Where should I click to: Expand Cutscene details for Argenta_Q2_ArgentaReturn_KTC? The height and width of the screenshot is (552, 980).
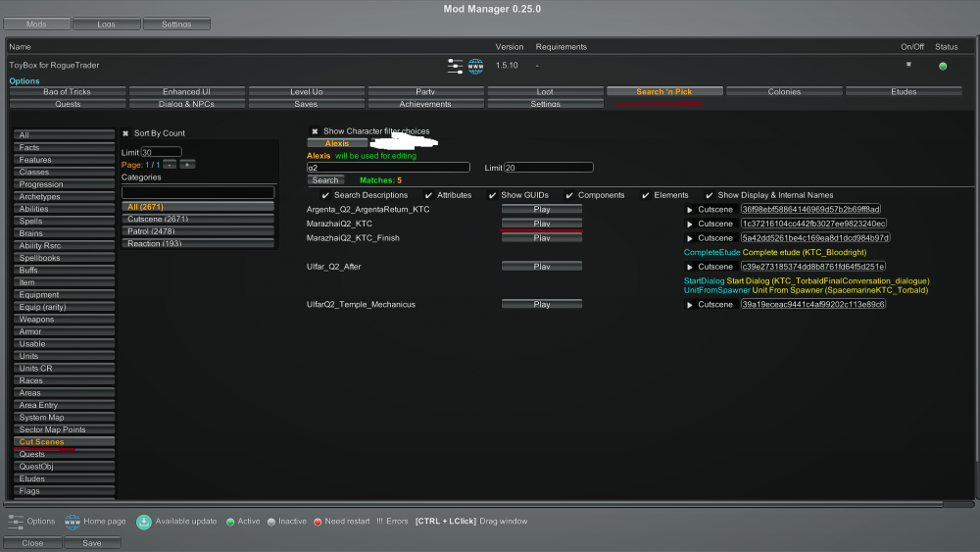pos(689,210)
